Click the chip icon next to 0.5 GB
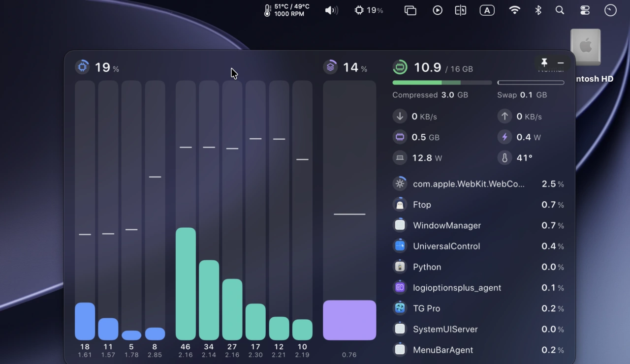 point(400,137)
